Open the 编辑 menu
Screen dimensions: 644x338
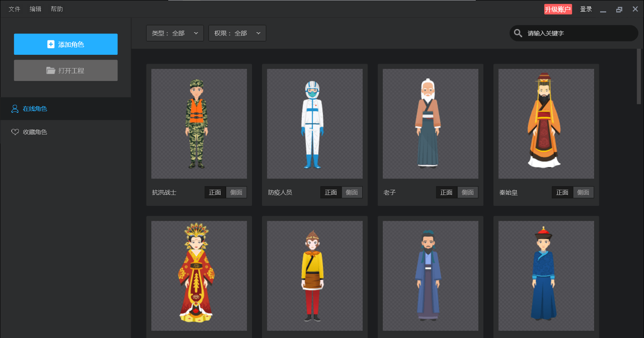(x=35, y=9)
